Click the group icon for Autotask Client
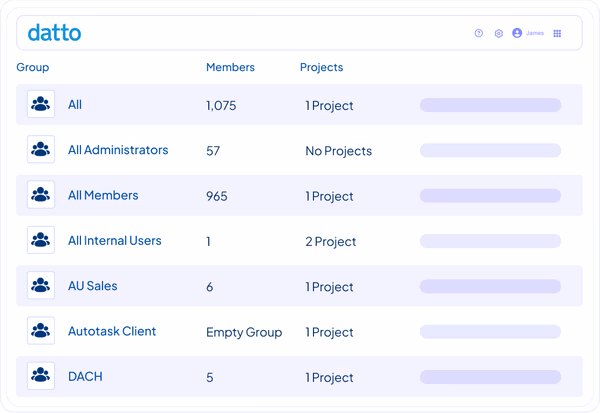 pyautogui.click(x=41, y=330)
